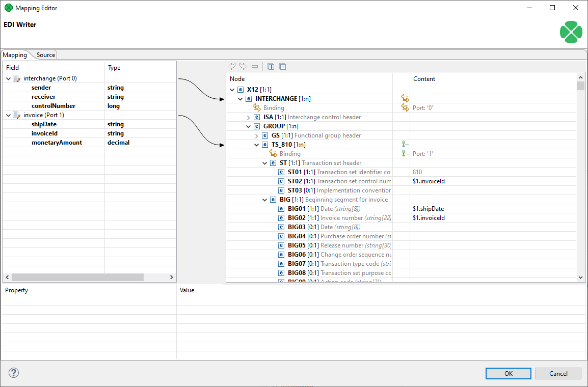Viewport: 588px width, 387px height.
Task: Click the green binding indicator beside TS_810
Action: tap(405, 144)
